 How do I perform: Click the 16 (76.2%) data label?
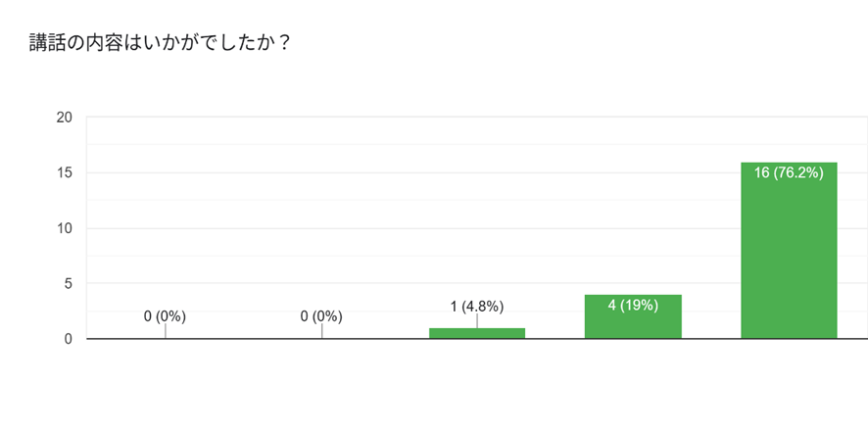click(x=789, y=173)
